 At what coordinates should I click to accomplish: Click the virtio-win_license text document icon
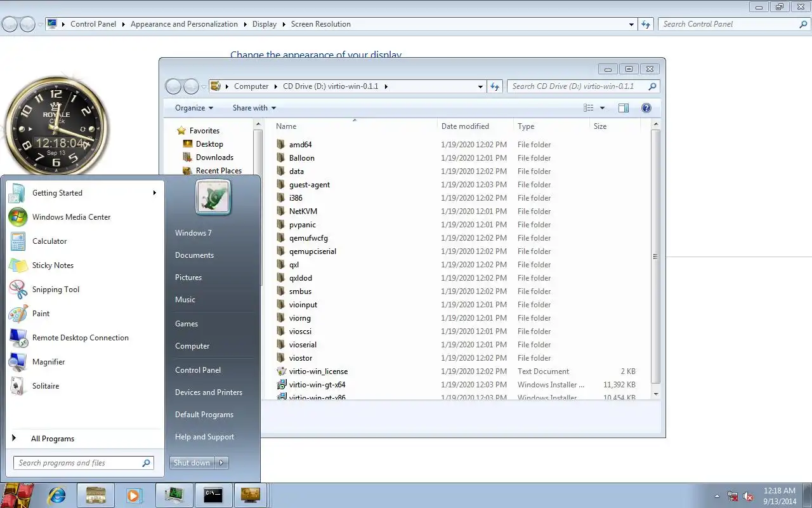282,371
